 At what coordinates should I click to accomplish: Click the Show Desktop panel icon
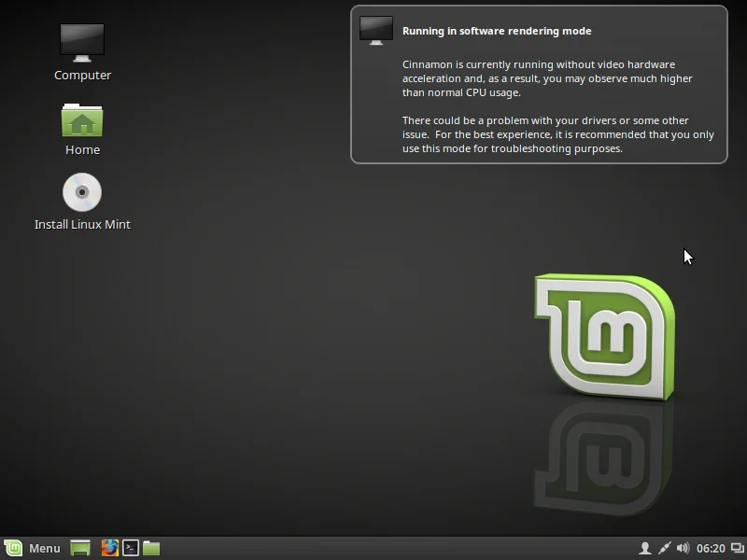pyautogui.click(x=80, y=548)
